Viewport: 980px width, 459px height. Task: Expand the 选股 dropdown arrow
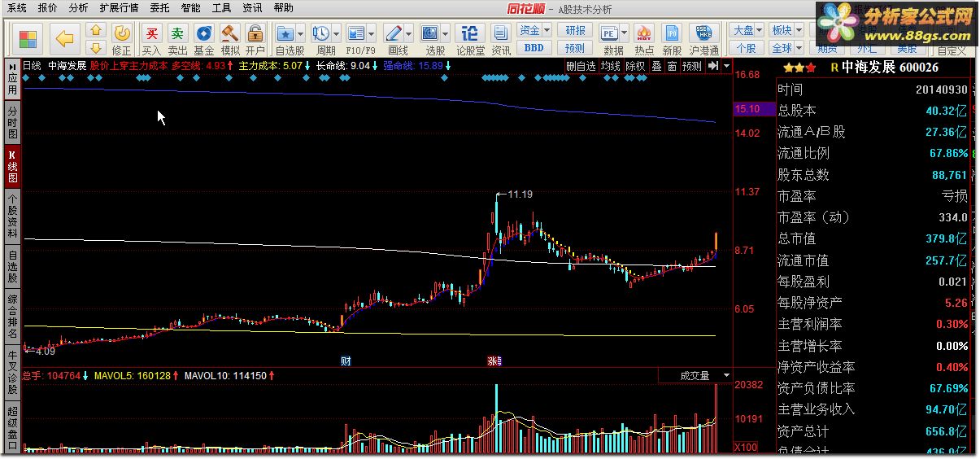point(446,34)
